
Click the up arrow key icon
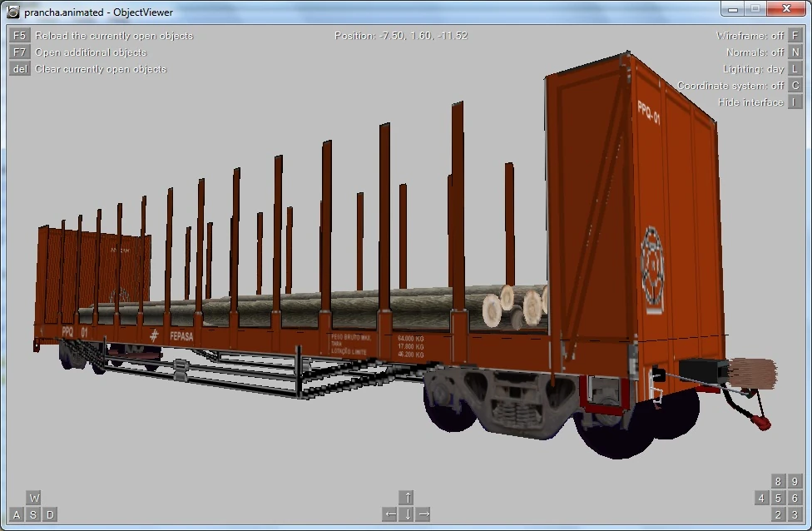pos(407,498)
